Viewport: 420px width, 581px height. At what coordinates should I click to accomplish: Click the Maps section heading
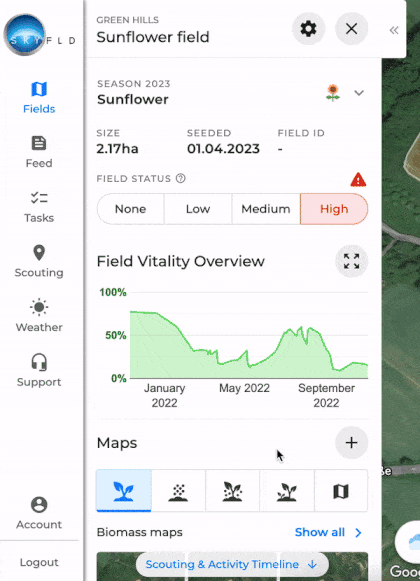117,443
